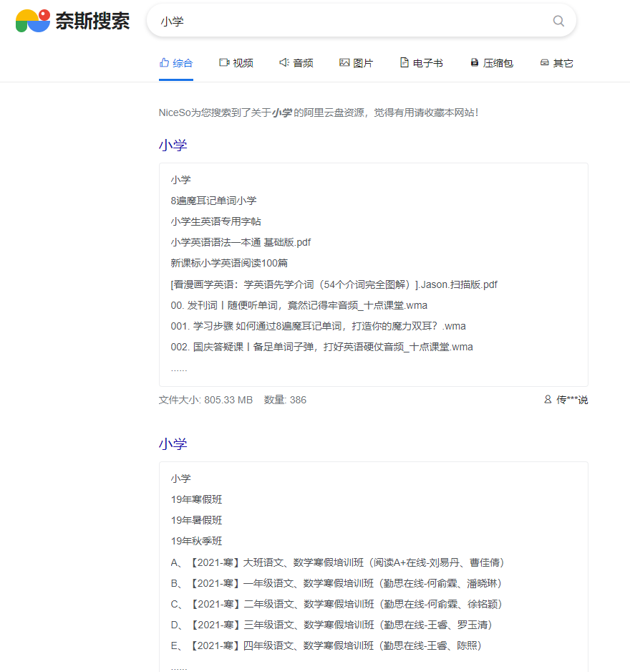This screenshot has height=672, width=630.
Task: Click the person icon beside 传***说
Action: [x=546, y=400]
